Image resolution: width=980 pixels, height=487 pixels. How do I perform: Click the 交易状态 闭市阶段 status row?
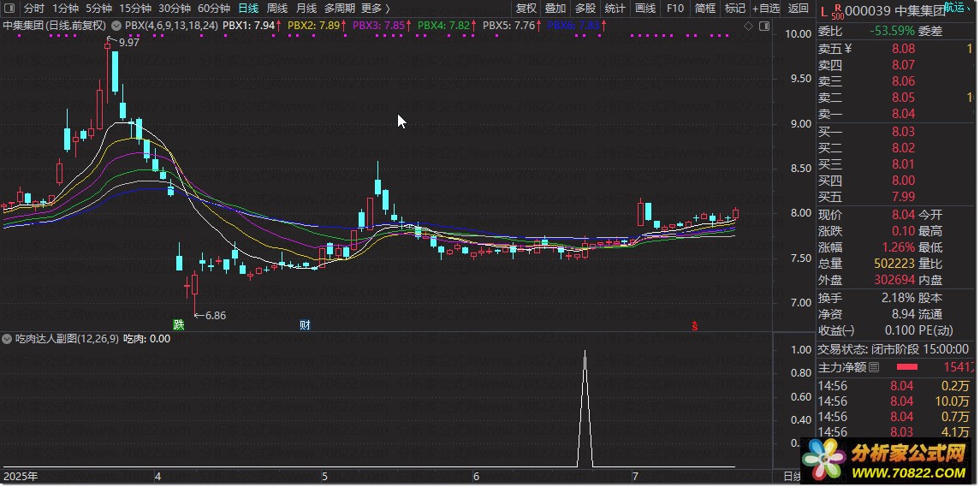point(894,349)
